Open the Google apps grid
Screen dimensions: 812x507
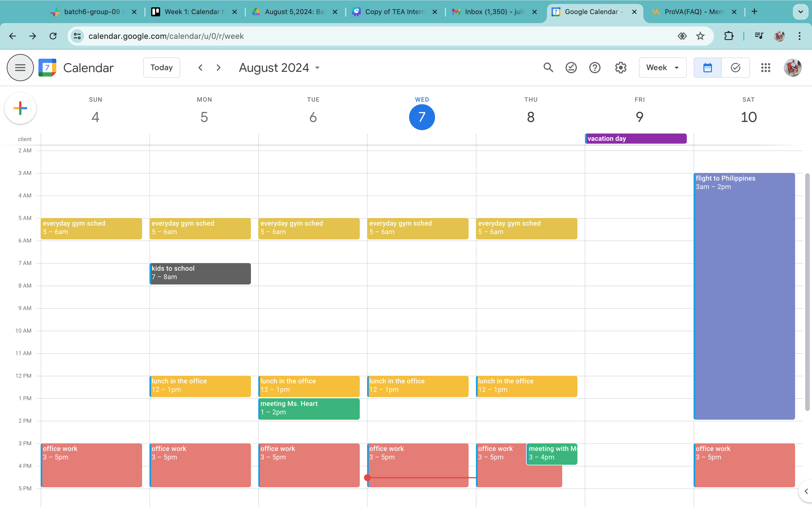click(765, 68)
